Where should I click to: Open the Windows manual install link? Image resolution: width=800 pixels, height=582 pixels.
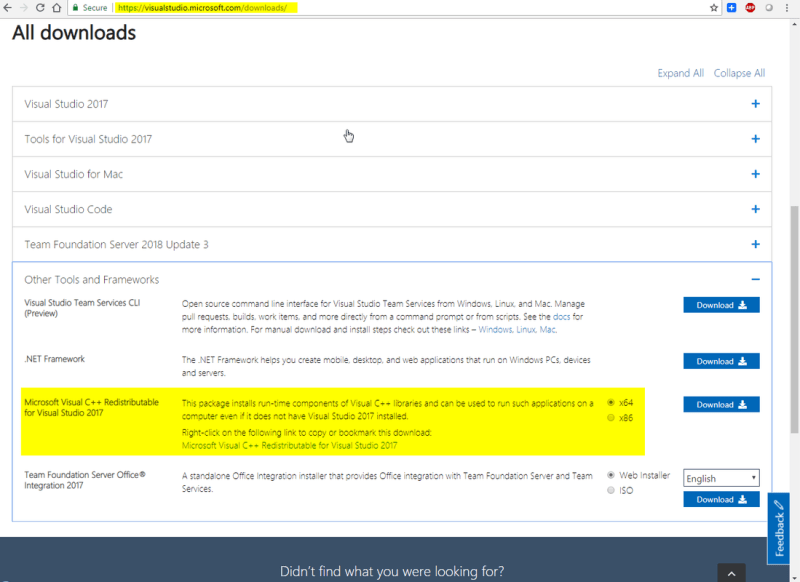click(495, 330)
